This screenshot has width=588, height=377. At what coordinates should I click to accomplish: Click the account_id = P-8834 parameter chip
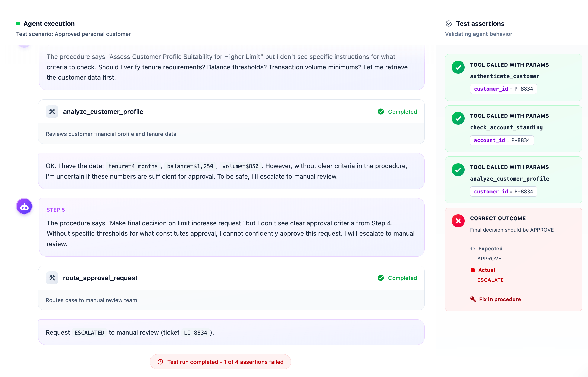click(x=502, y=140)
